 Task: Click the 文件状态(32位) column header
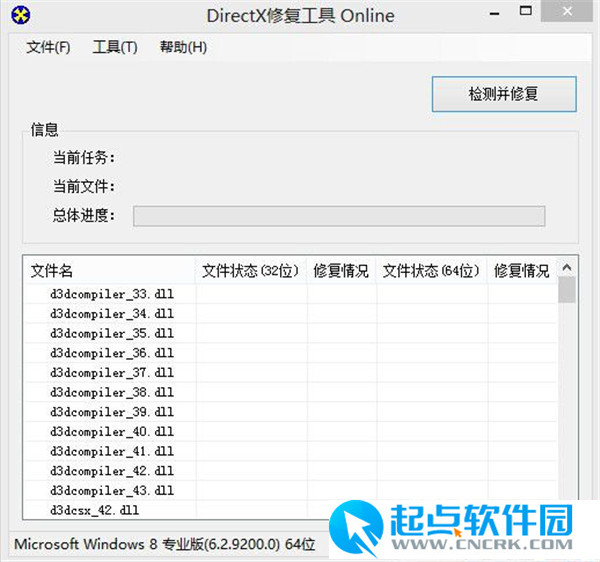251,271
